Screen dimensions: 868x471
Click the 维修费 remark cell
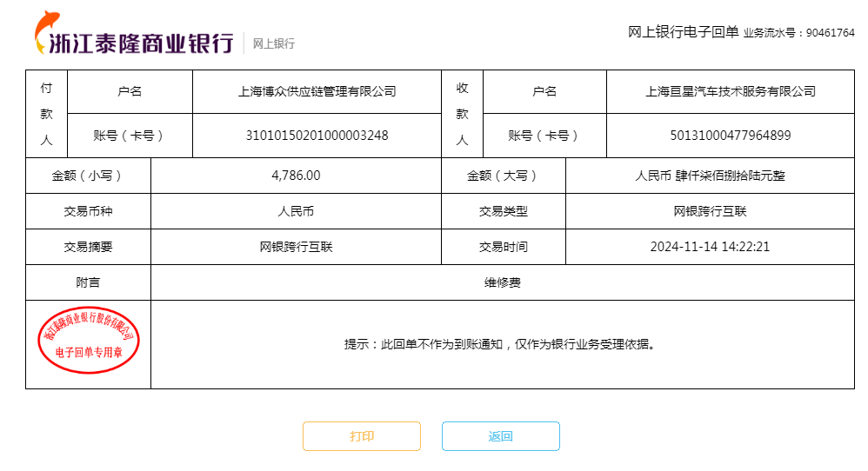(x=503, y=282)
